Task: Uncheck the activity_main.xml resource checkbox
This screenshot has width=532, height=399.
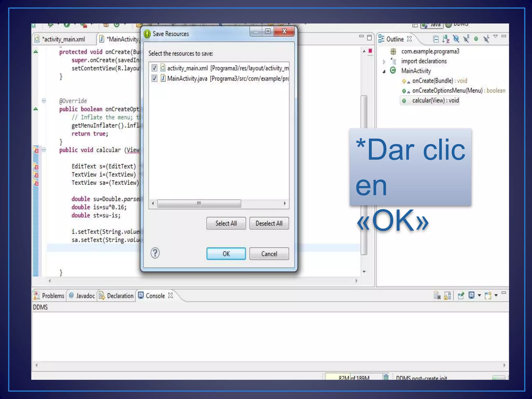Action: click(154, 68)
